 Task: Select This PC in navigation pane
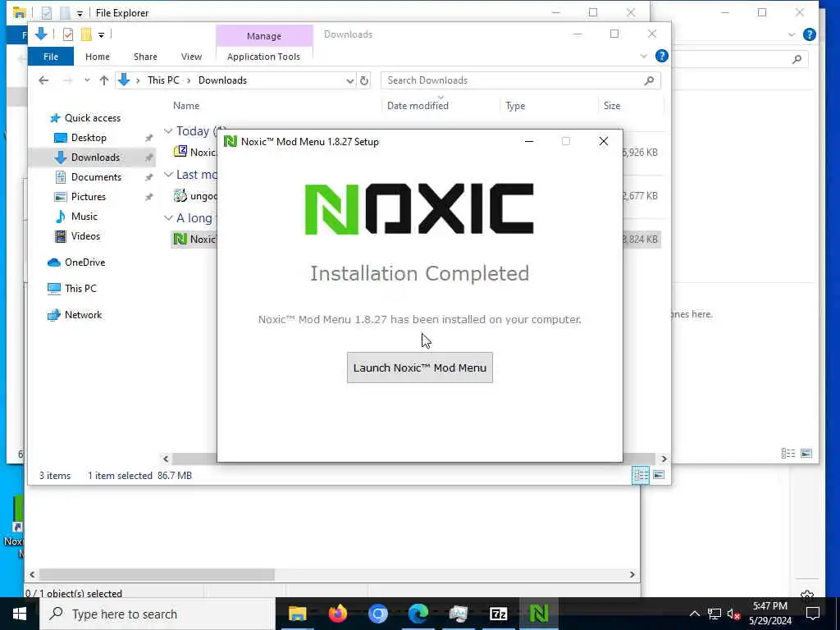point(80,289)
